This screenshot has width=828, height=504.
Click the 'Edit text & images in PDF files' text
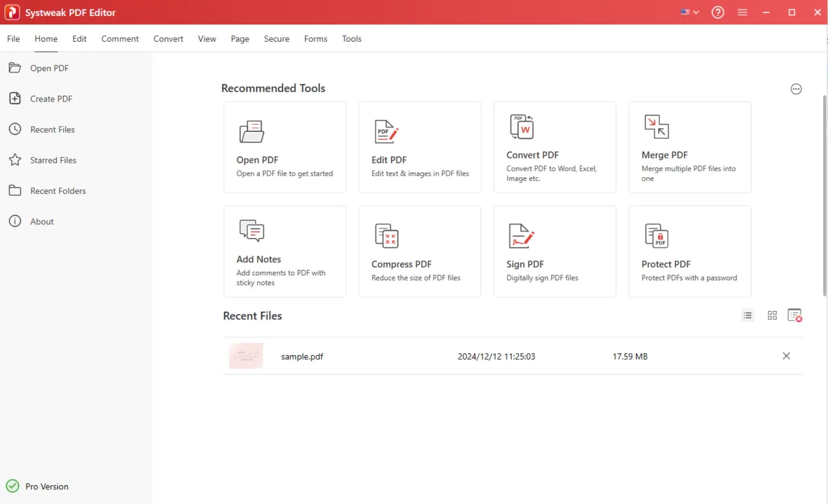point(420,173)
